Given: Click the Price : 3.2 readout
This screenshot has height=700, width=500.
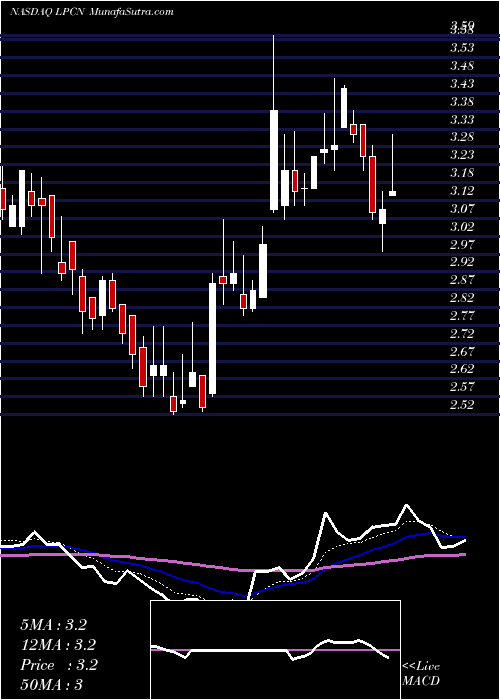Looking at the screenshot, I should pyautogui.click(x=58, y=665).
